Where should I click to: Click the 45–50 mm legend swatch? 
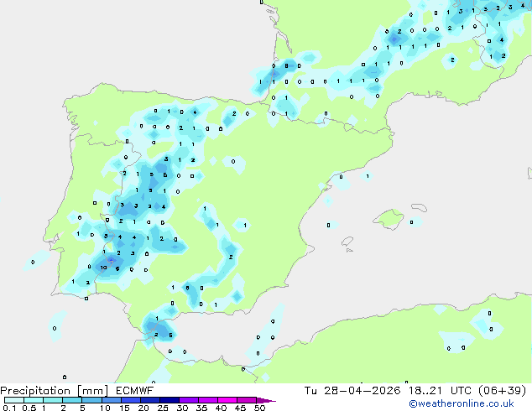coord(247,400)
